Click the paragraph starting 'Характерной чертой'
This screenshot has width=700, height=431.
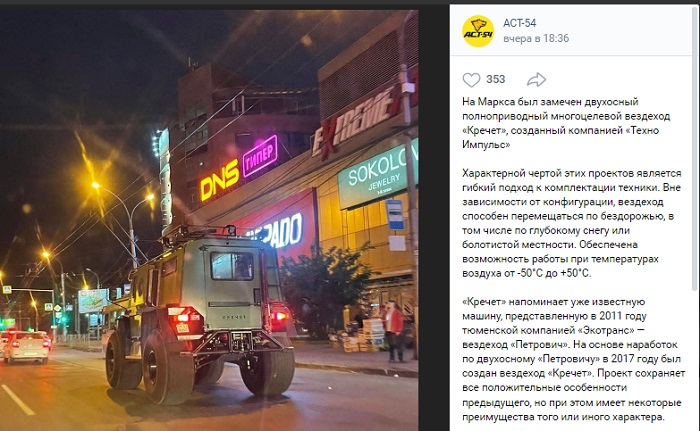click(572, 223)
